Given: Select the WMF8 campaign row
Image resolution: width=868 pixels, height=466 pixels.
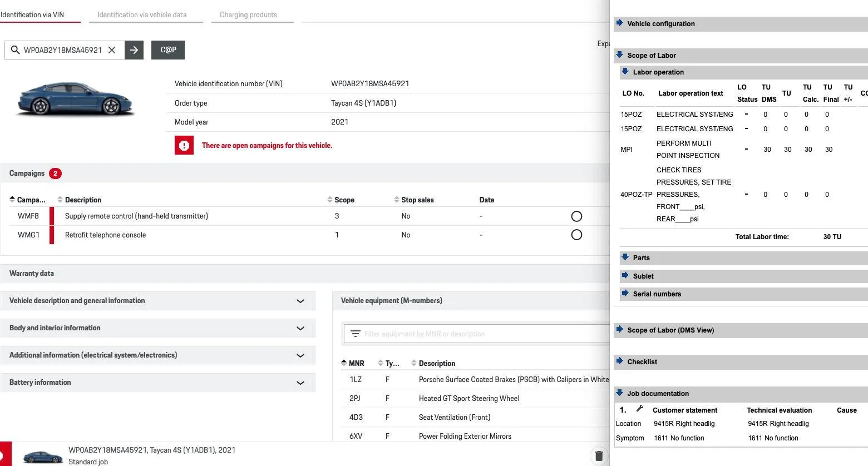Looking at the screenshot, I should pyautogui.click(x=305, y=216).
